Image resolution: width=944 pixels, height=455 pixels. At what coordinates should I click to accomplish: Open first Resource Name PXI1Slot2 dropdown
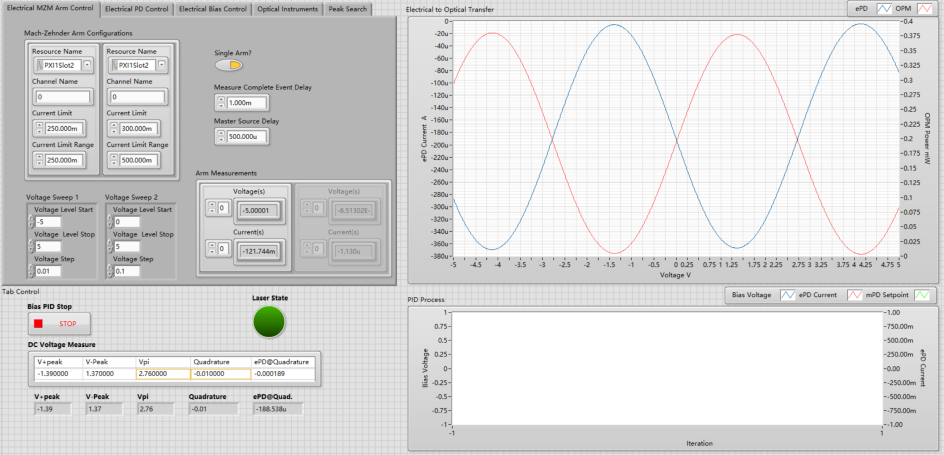pos(87,65)
